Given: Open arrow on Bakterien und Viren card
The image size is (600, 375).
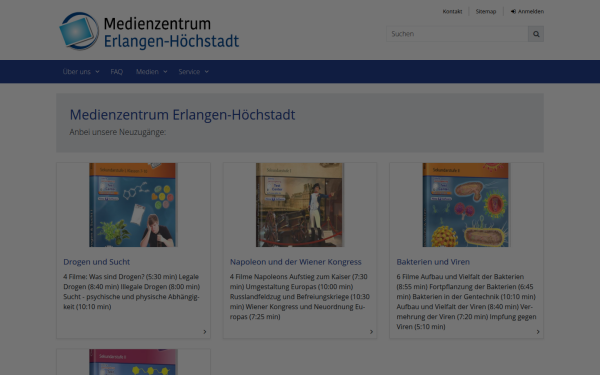Looking at the screenshot, I should pos(538,332).
